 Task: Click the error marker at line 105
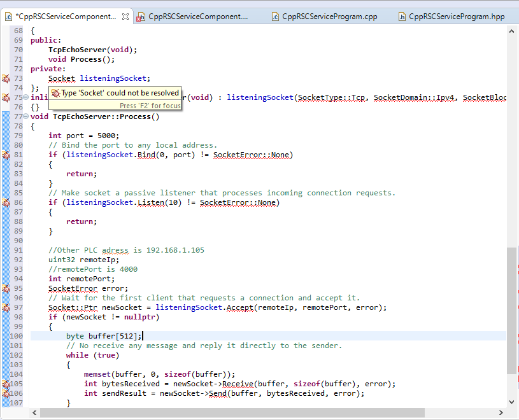pyautogui.click(x=6, y=384)
